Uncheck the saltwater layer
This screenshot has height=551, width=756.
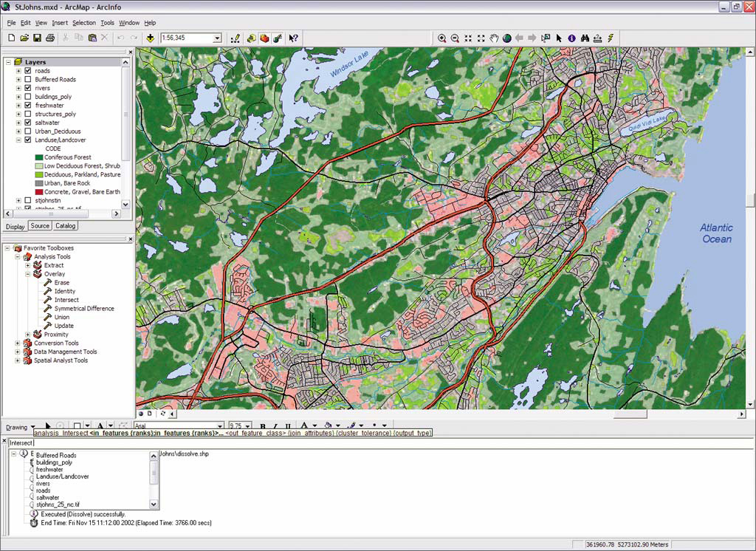point(28,123)
